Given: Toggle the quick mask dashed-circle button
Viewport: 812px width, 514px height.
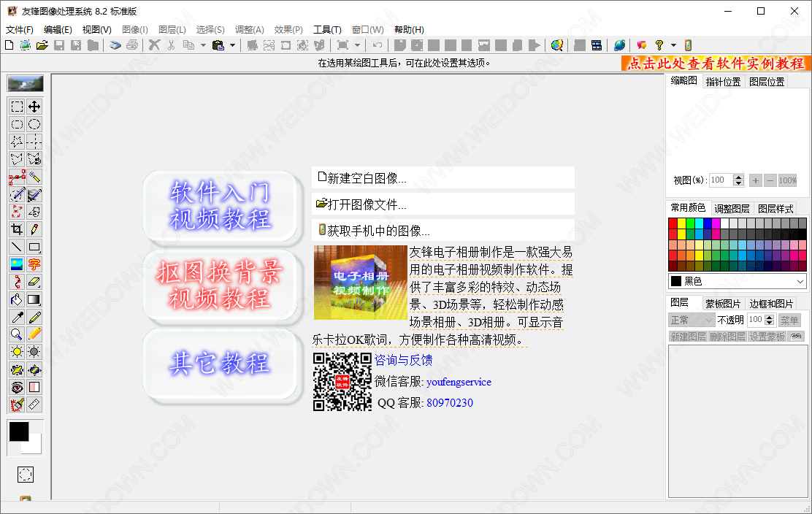Looking at the screenshot, I should pyautogui.click(x=26, y=474).
